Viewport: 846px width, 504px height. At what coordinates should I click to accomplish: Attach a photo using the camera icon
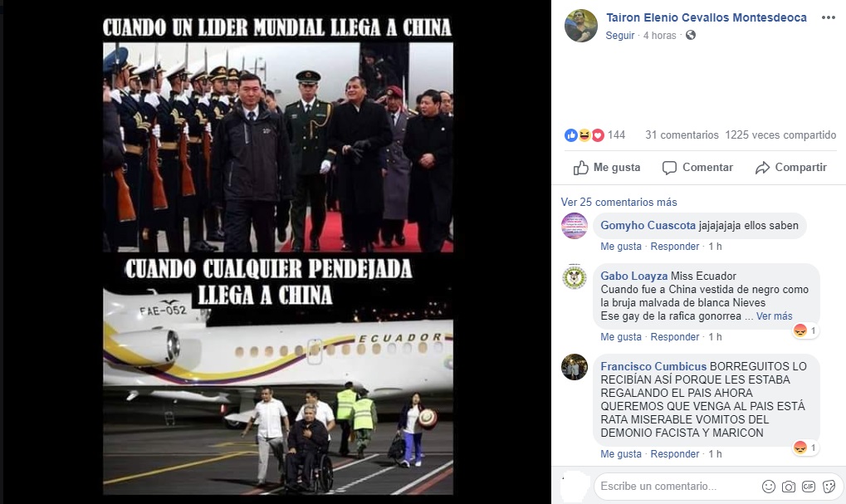(788, 487)
